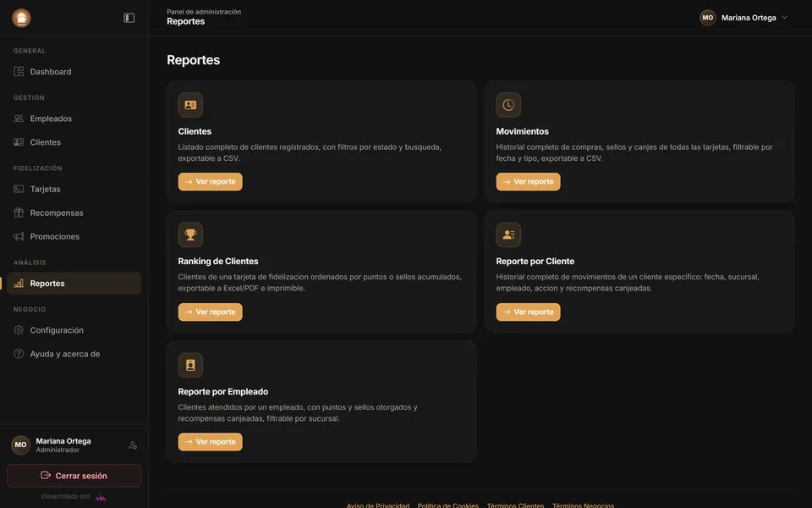Screen dimensions: 812x508
Task: Open the Términos Clientes link
Action: pyautogui.click(x=515, y=505)
